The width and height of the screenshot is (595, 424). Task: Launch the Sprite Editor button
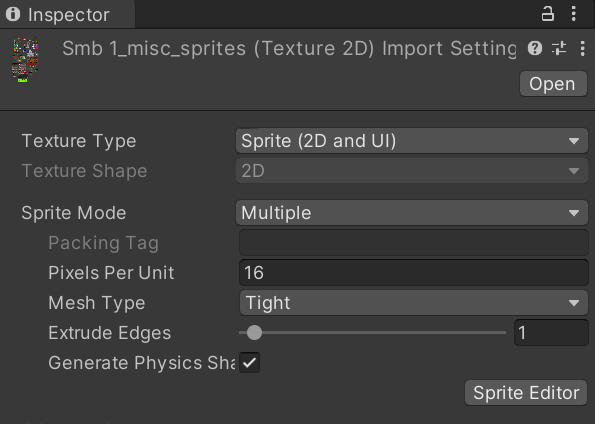526,393
